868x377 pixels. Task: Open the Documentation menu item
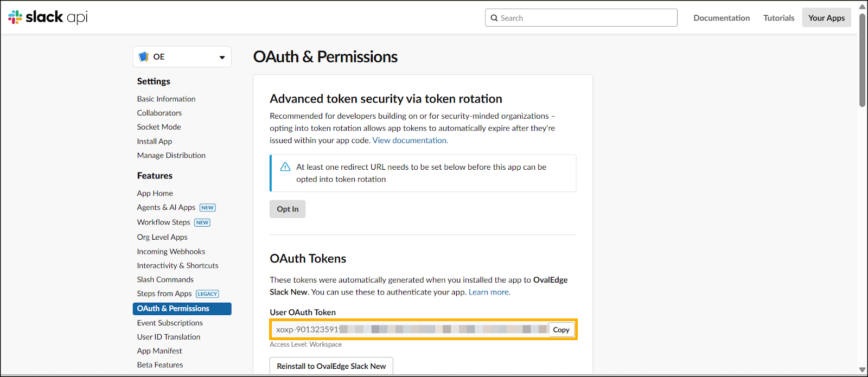point(722,18)
